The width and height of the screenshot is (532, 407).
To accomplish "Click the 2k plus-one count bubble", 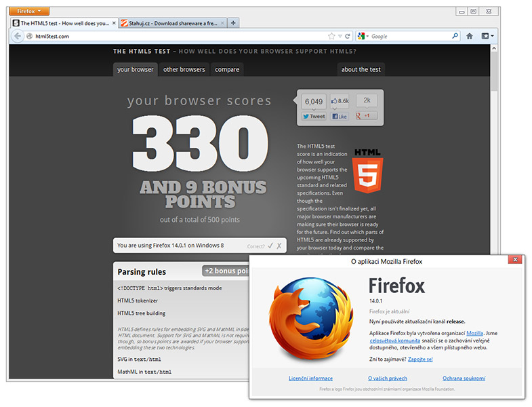I will pyautogui.click(x=367, y=100).
